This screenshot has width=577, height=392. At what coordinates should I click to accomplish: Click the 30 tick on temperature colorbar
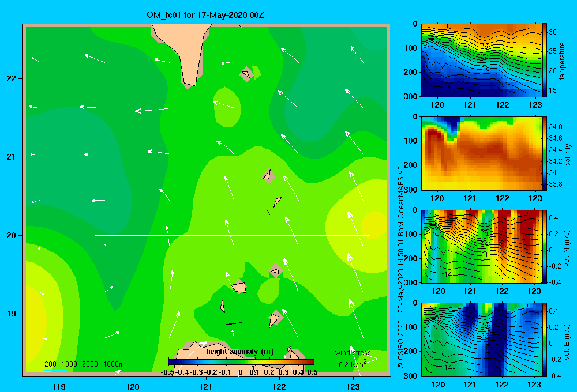553,32
